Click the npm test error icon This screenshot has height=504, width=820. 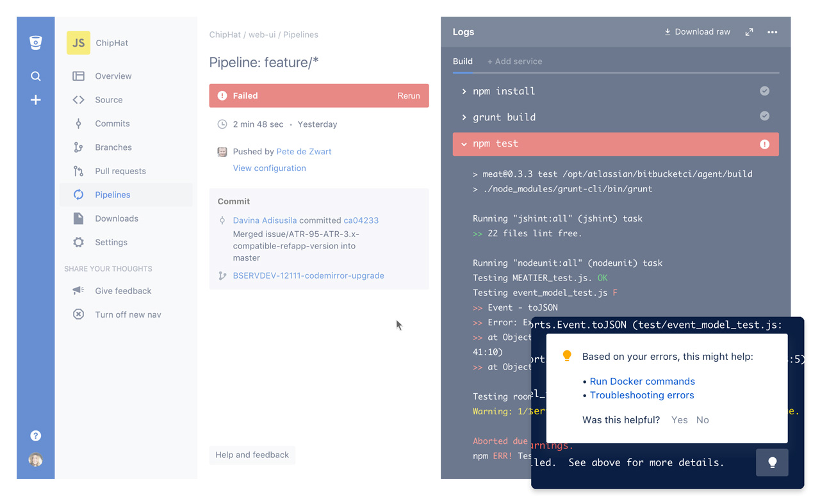click(x=764, y=144)
